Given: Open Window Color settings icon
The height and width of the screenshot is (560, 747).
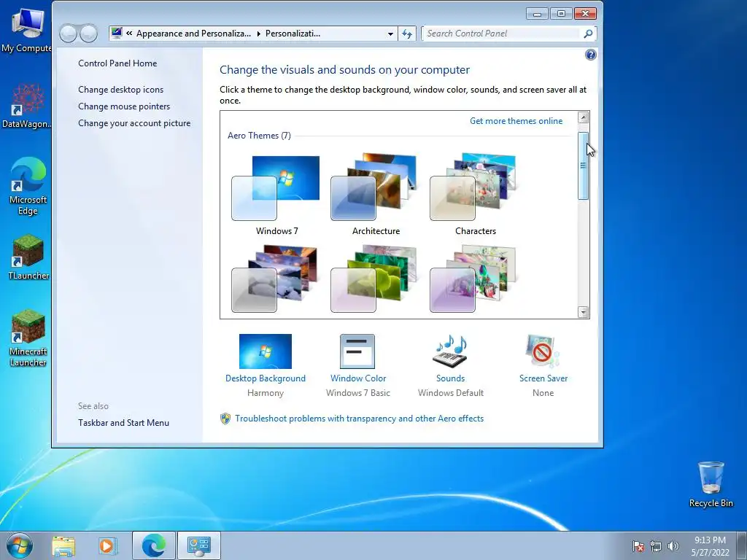Looking at the screenshot, I should point(357,351).
